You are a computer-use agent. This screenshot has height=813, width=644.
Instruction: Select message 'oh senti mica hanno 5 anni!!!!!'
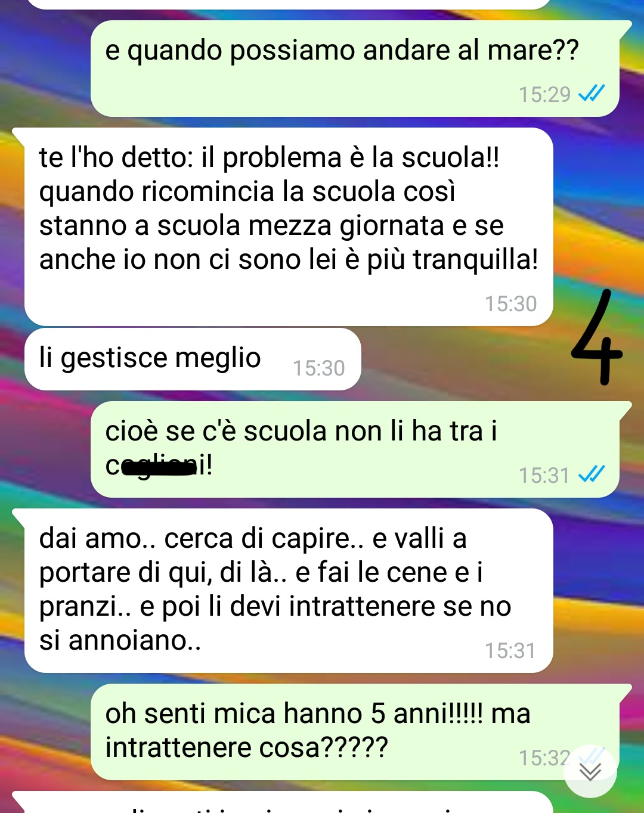click(355, 732)
